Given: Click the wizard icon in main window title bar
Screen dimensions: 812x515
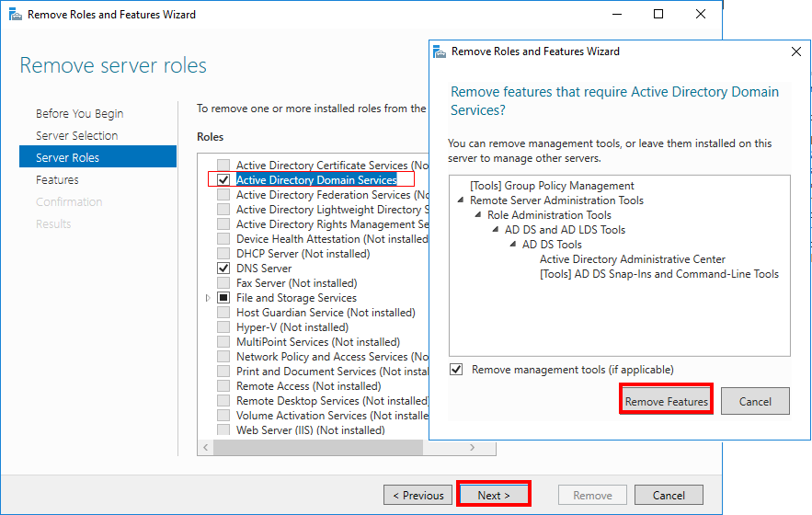Looking at the screenshot, I should [x=15, y=15].
